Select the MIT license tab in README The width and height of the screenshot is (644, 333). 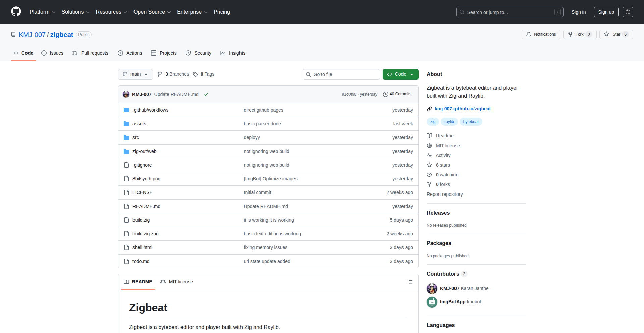coord(177,282)
